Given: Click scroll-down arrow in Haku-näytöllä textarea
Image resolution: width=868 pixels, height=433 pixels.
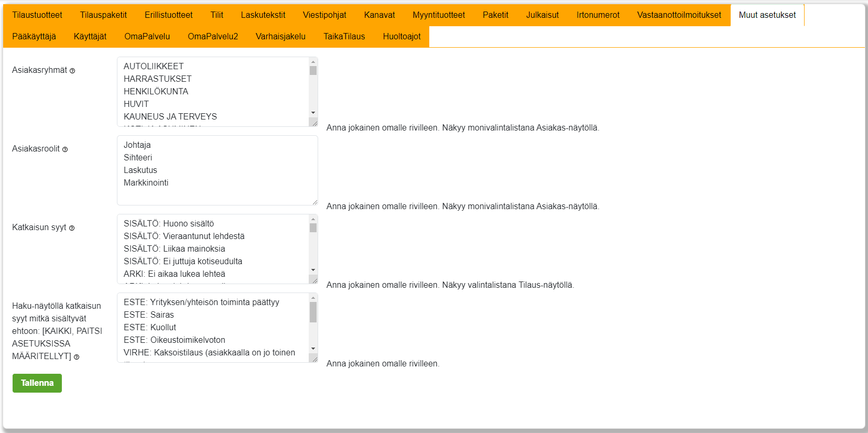Looking at the screenshot, I should (x=313, y=349).
